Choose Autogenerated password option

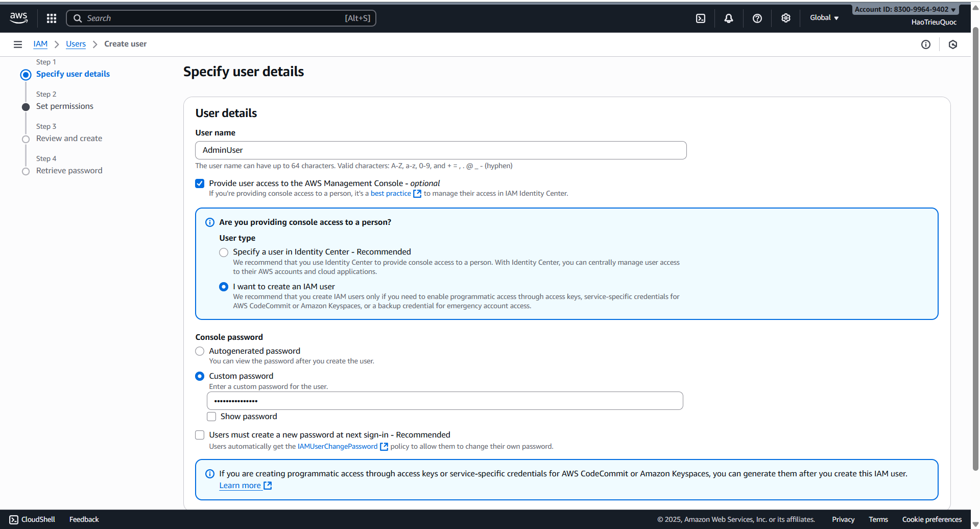click(x=200, y=351)
